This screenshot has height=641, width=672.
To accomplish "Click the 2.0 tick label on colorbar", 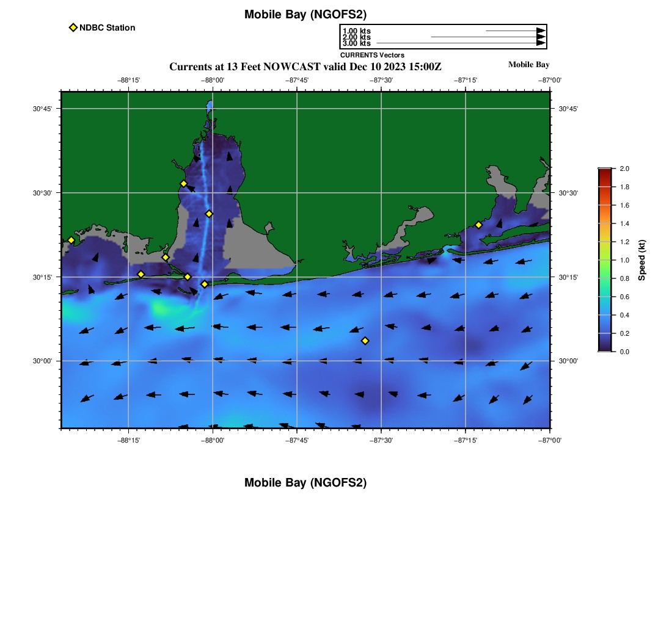I will (x=624, y=168).
